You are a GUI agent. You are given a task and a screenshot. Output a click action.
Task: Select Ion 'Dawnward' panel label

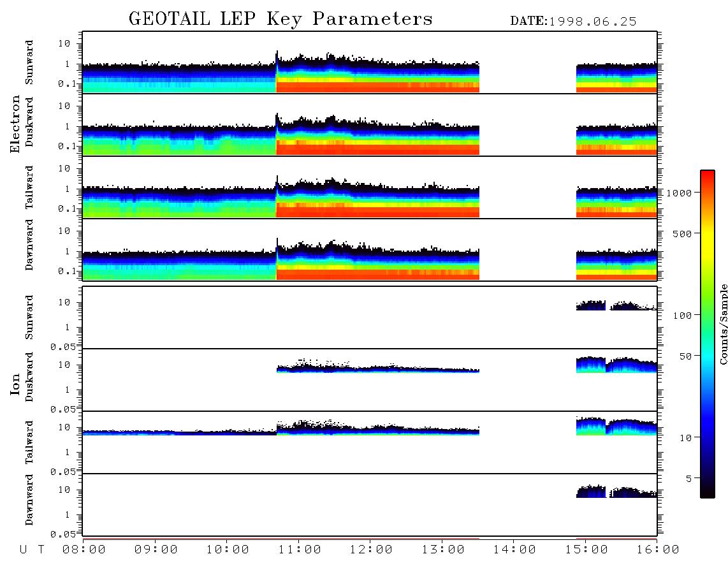(x=29, y=499)
